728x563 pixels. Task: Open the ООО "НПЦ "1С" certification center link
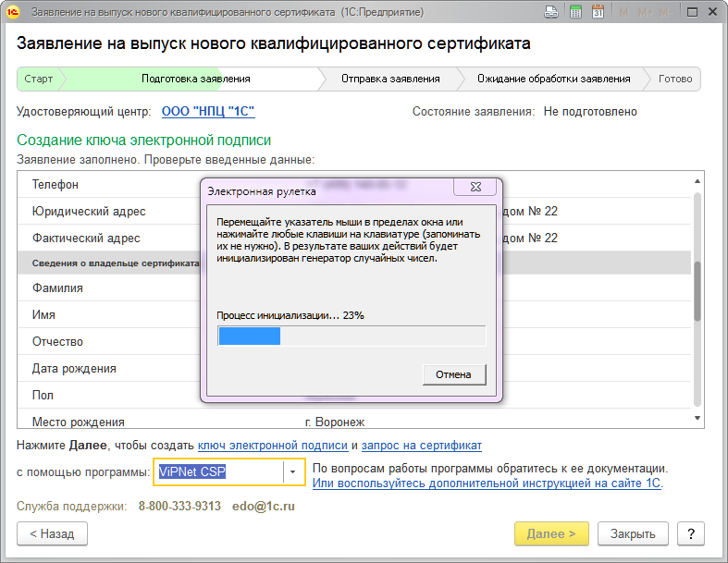[x=208, y=112]
